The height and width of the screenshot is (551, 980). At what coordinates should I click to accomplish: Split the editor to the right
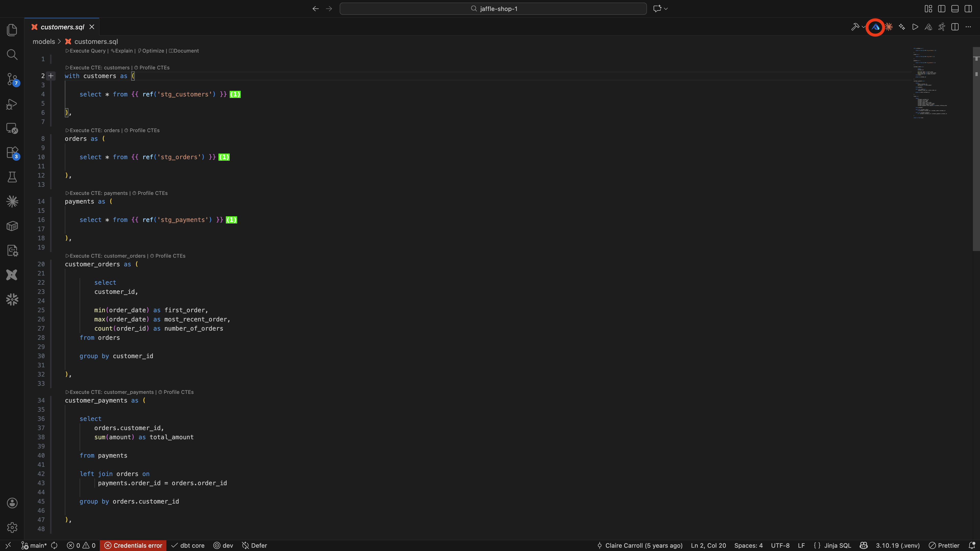tap(955, 27)
